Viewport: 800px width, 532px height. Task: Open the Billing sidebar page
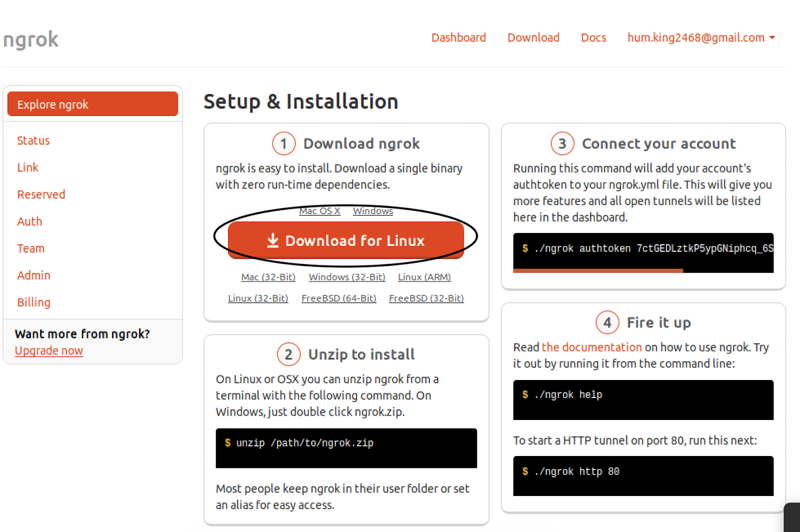pos(33,302)
